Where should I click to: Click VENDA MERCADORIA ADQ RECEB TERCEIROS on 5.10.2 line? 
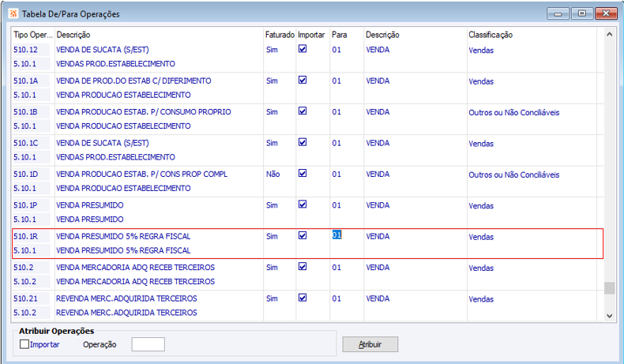click(x=135, y=281)
